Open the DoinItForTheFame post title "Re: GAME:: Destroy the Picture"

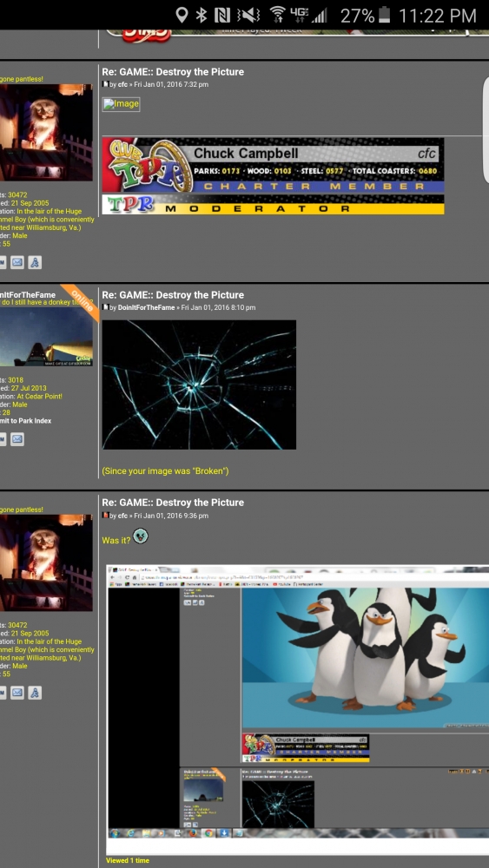coord(173,295)
